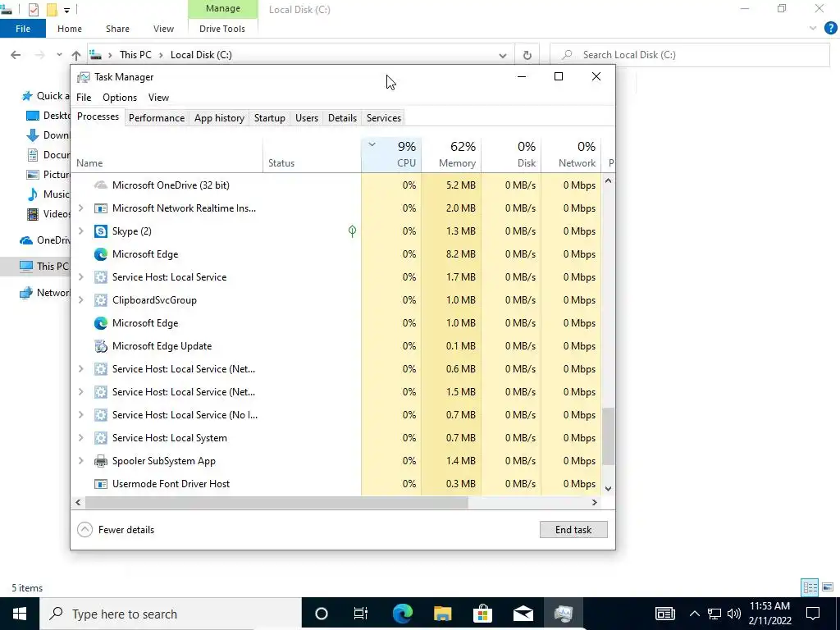This screenshot has width=840, height=630.
Task: Expand Service Host: Local Service row
Action: (81, 277)
